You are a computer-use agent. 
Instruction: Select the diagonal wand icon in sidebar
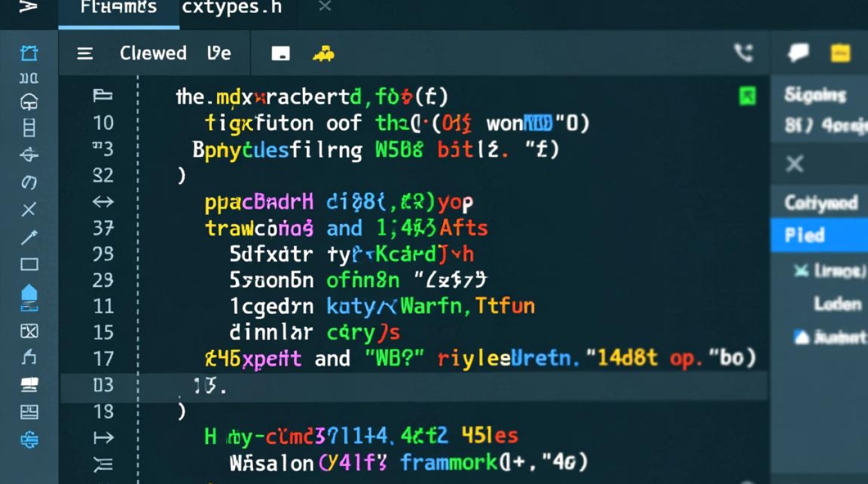[29, 237]
